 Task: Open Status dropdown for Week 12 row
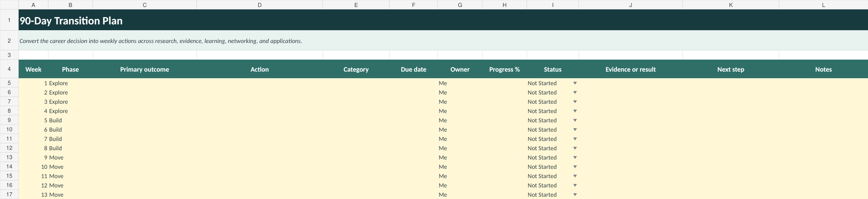[x=575, y=185]
